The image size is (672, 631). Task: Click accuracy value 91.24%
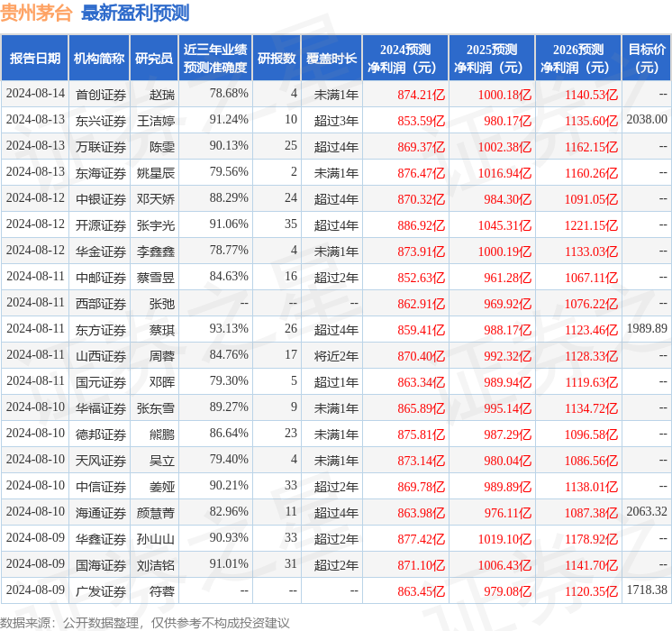point(229,119)
